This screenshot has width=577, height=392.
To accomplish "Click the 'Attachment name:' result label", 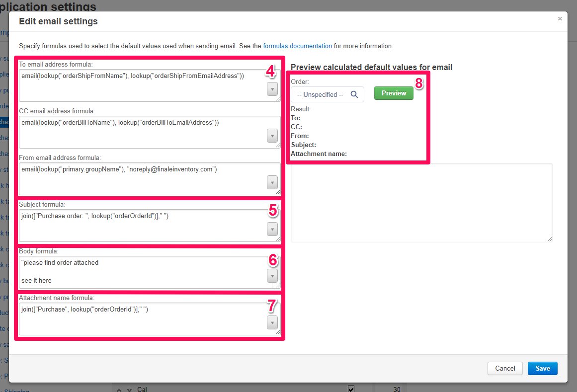I will point(319,154).
